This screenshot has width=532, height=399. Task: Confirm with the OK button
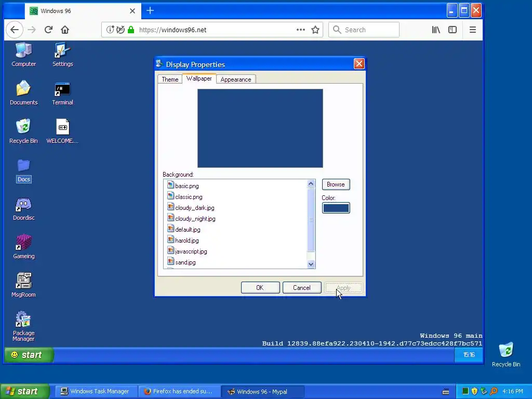click(260, 288)
